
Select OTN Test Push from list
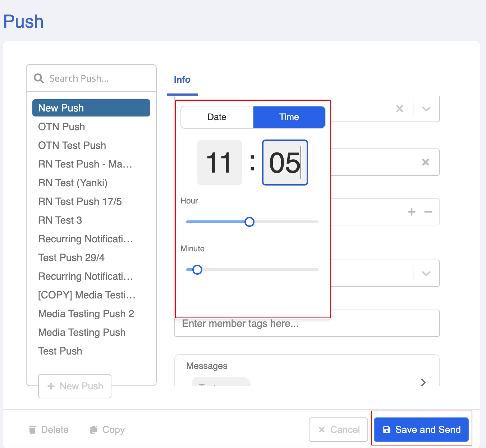click(x=72, y=145)
